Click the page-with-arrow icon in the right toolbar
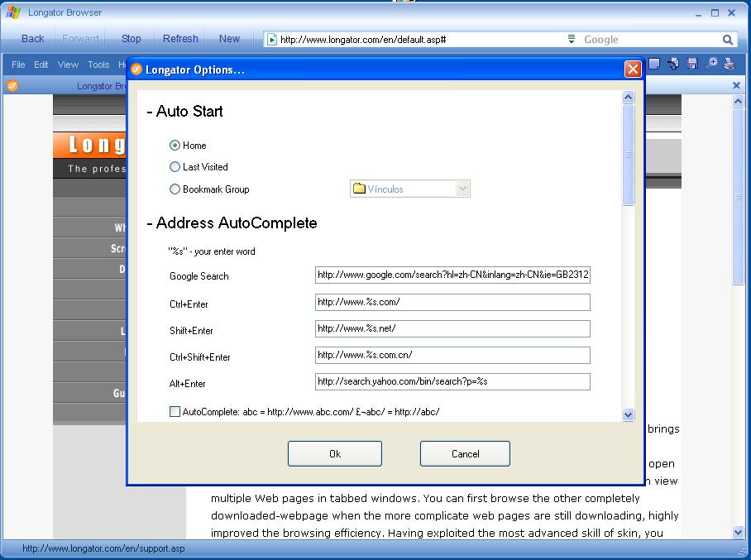Screen dimensions: 751x560 pos(673,64)
